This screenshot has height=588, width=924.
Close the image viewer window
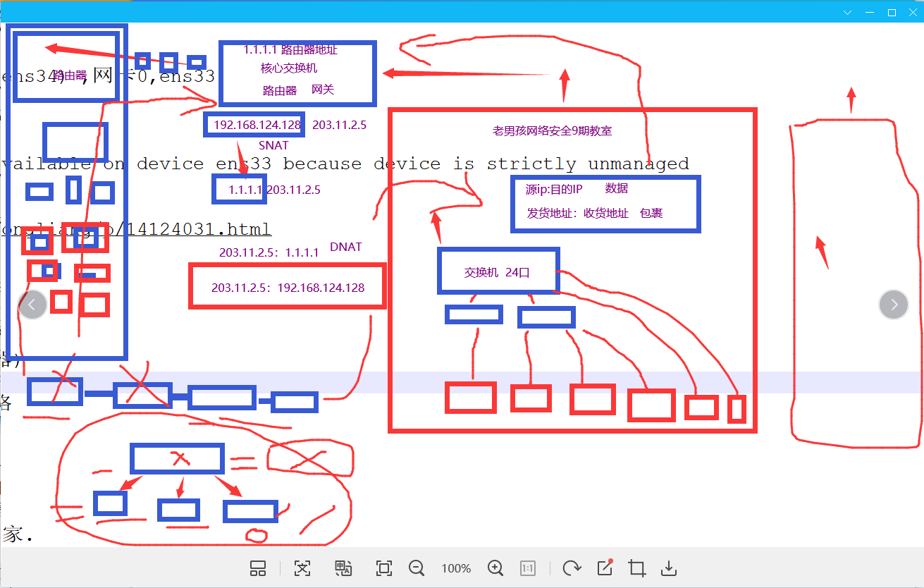tap(912, 12)
